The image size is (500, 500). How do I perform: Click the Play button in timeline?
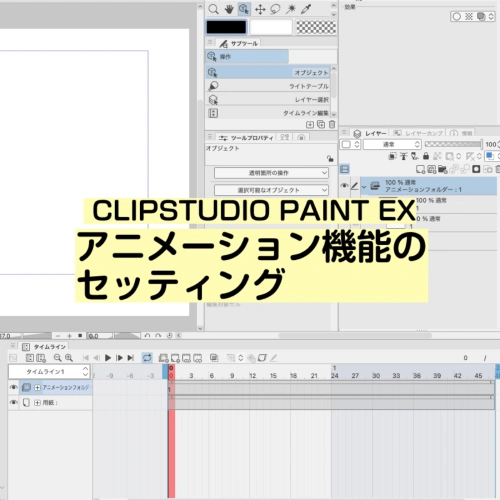[108, 358]
